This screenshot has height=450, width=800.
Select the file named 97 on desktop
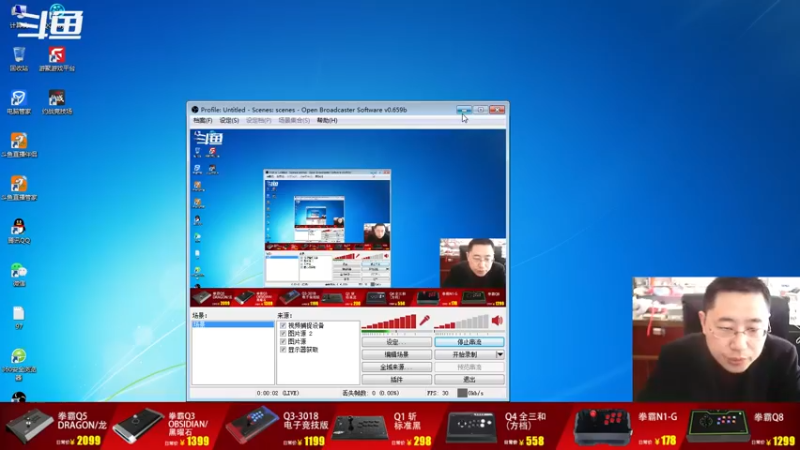(x=19, y=317)
